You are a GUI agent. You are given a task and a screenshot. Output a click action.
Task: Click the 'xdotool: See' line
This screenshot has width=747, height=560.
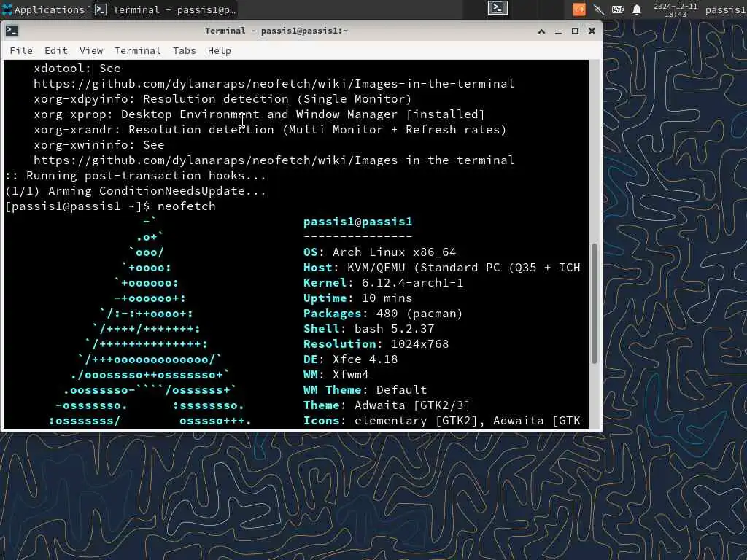pyautogui.click(x=77, y=69)
